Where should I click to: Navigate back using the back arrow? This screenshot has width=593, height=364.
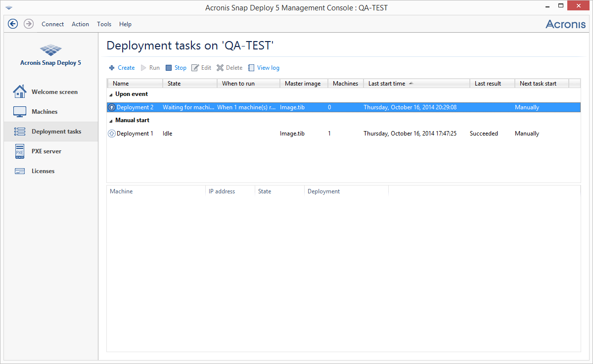(13, 24)
